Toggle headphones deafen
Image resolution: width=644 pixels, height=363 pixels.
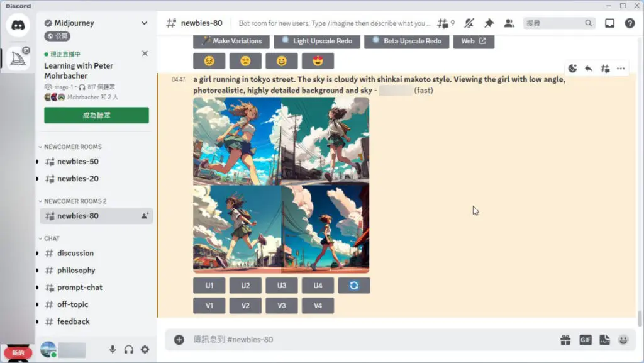(129, 350)
